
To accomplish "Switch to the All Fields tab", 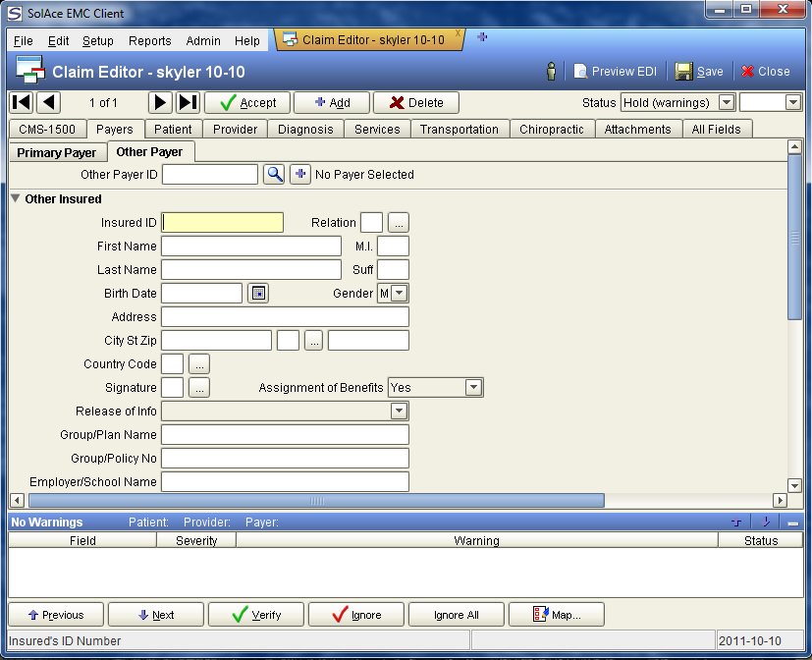I will click(x=716, y=130).
